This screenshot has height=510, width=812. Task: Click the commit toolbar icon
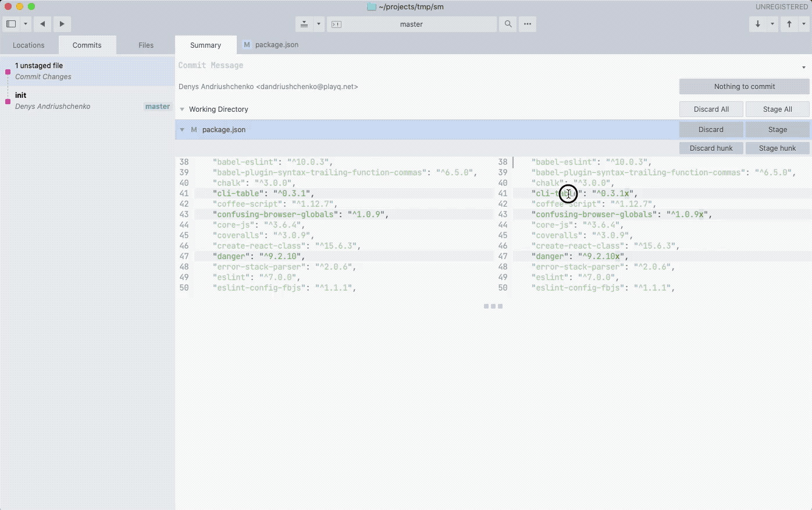pyautogui.click(x=304, y=24)
